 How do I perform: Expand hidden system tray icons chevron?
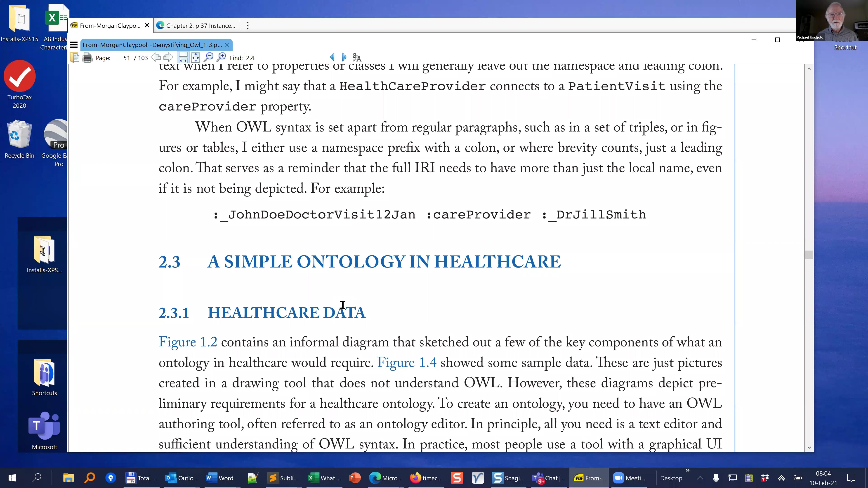click(x=700, y=478)
